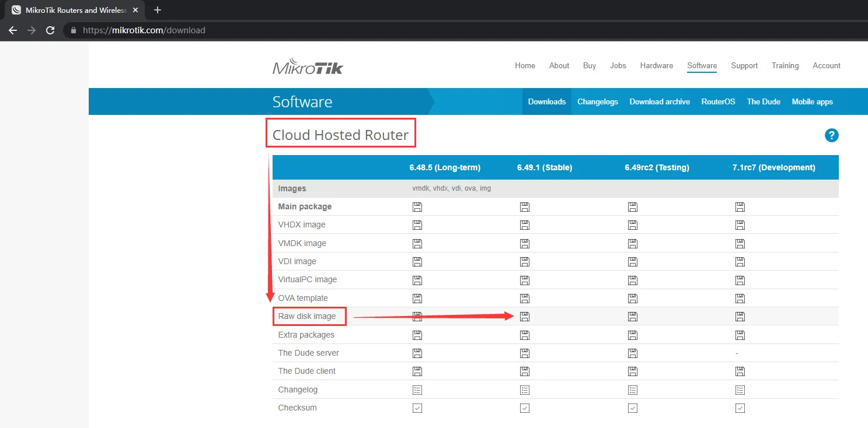Viewport: 868px width, 428px height.
Task: Click the MikroTik logo
Action: click(x=308, y=66)
